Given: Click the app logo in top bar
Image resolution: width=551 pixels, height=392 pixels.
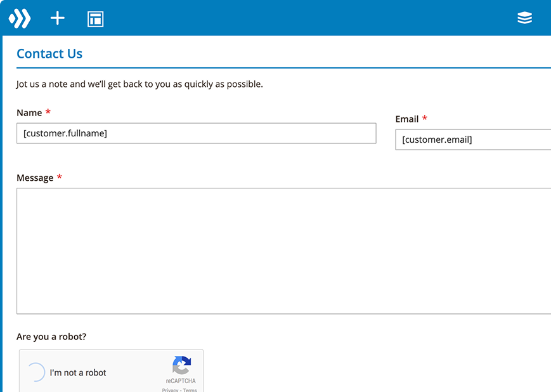Looking at the screenshot, I should [x=20, y=18].
